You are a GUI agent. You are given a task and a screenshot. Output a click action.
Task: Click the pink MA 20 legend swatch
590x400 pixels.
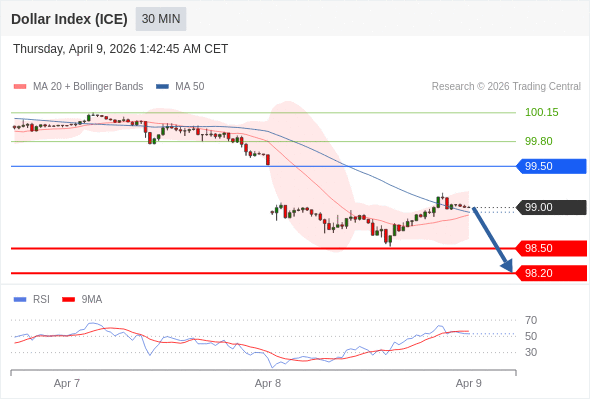(20, 87)
